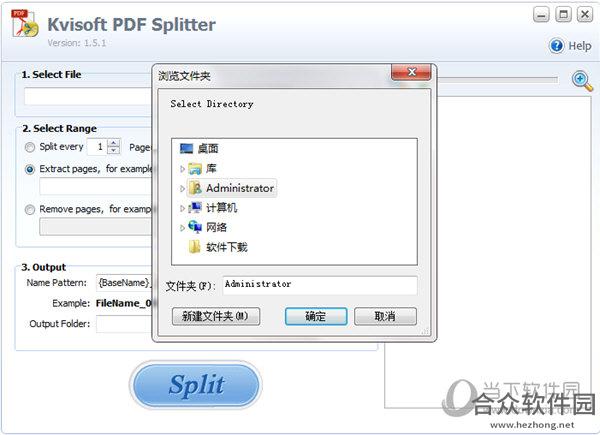Increase the Split every page count
This screenshot has width=600, height=435.
click(114, 143)
